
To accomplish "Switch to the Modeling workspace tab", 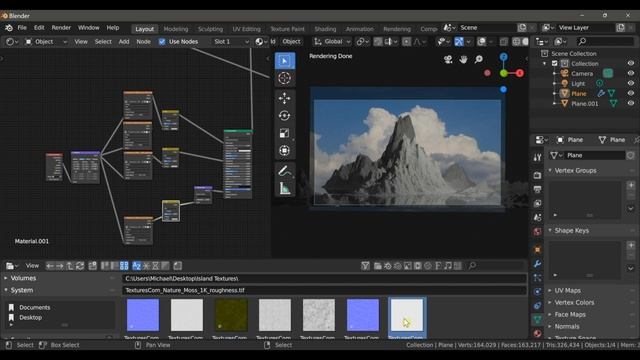I will [176, 29].
